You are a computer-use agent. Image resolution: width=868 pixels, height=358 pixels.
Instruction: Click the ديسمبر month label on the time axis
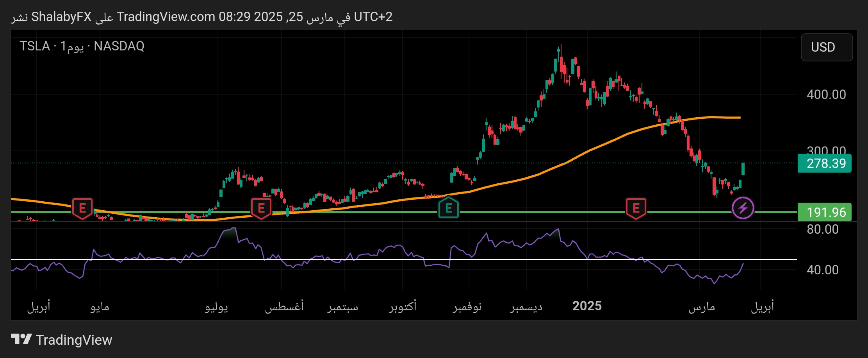(x=526, y=307)
